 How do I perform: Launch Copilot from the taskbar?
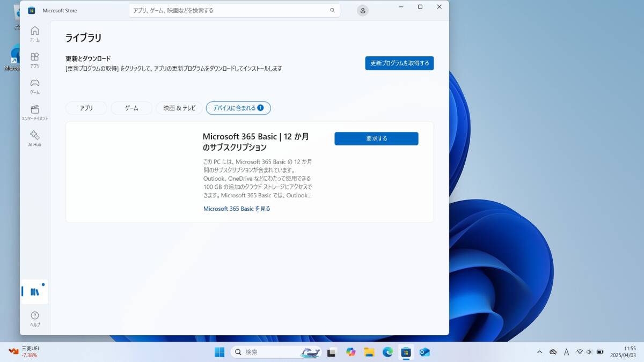[351, 352]
